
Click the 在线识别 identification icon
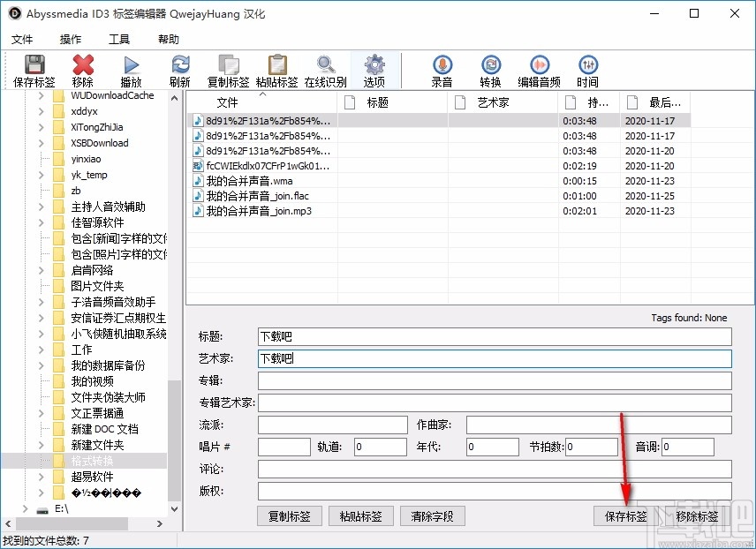pyautogui.click(x=325, y=70)
